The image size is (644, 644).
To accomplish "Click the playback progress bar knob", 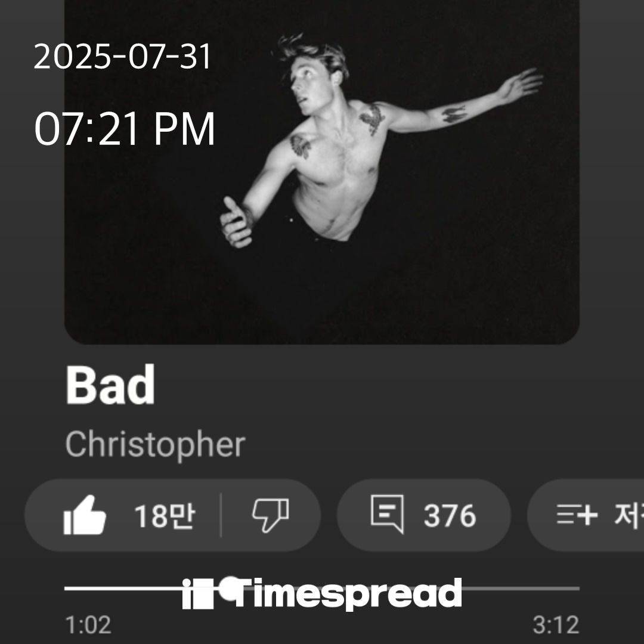I will 231,589.
